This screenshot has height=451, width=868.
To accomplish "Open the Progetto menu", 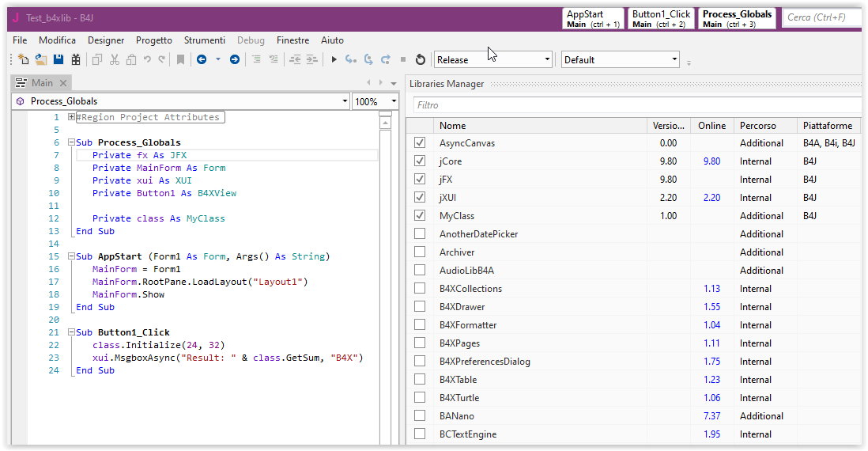I will click(153, 40).
